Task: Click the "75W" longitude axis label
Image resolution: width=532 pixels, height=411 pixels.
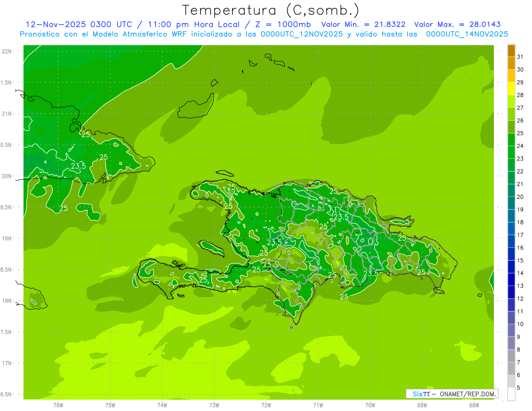Action: pyautogui.click(x=110, y=405)
